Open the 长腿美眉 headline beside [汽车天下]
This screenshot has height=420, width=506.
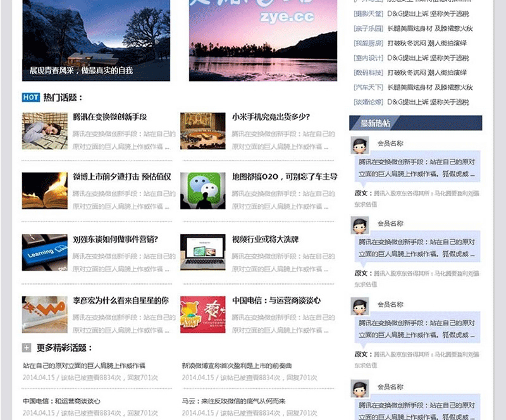tap(430, 87)
